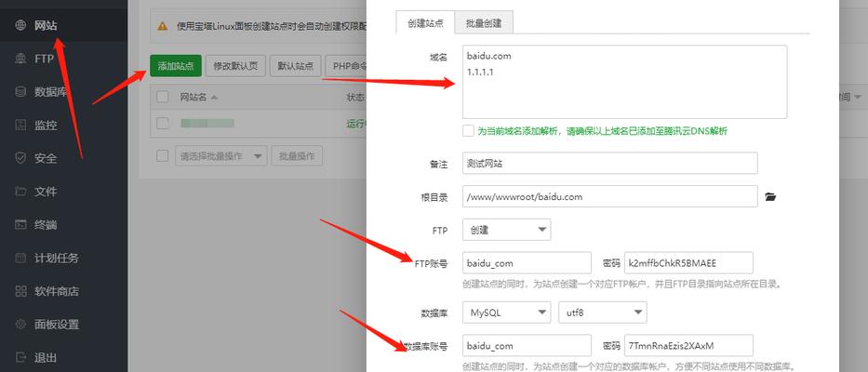Open the 请选择批量操作 dropdown
The height and width of the screenshot is (372, 868).
(x=220, y=156)
